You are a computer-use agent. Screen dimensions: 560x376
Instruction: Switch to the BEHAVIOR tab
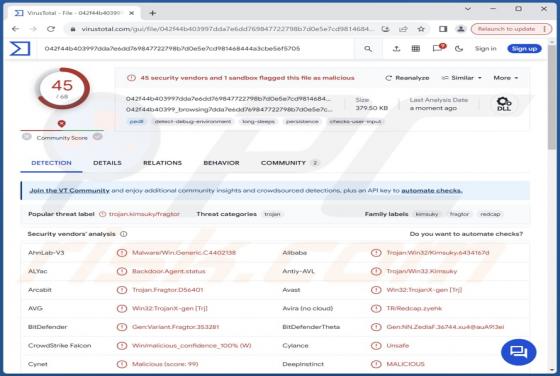pyautogui.click(x=221, y=163)
